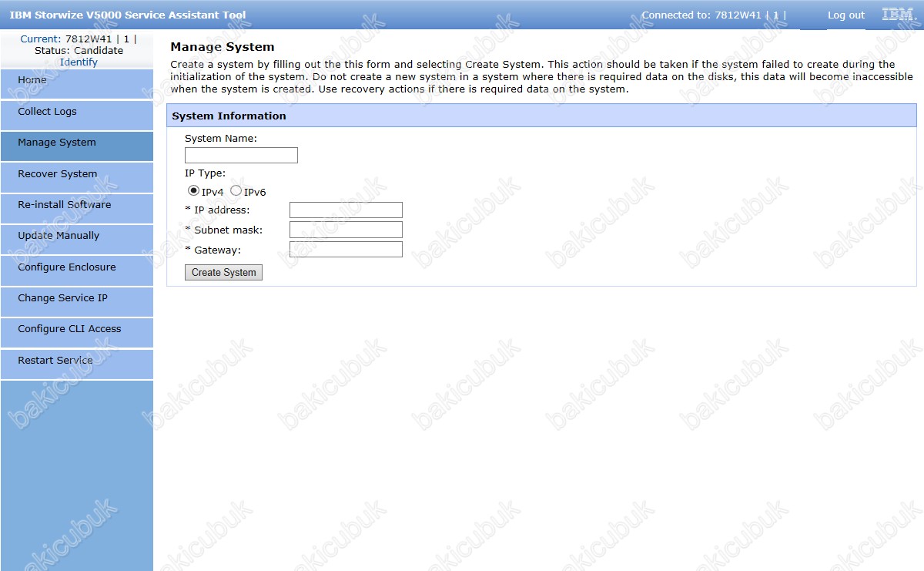This screenshot has height=571, width=924.
Task: Click the System Information section header
Action: pyautogui.click(x=541, y=116)
